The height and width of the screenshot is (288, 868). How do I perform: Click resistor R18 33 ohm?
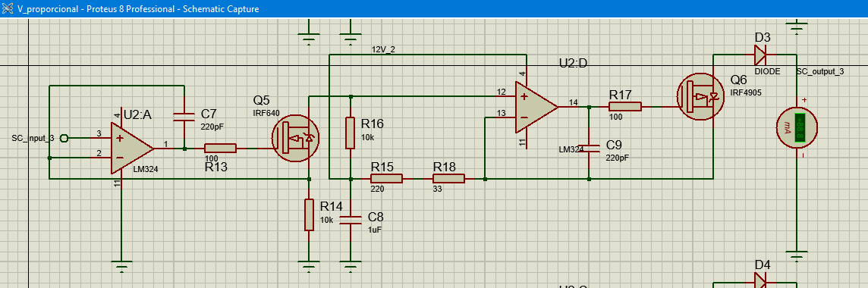coord(448,179)
